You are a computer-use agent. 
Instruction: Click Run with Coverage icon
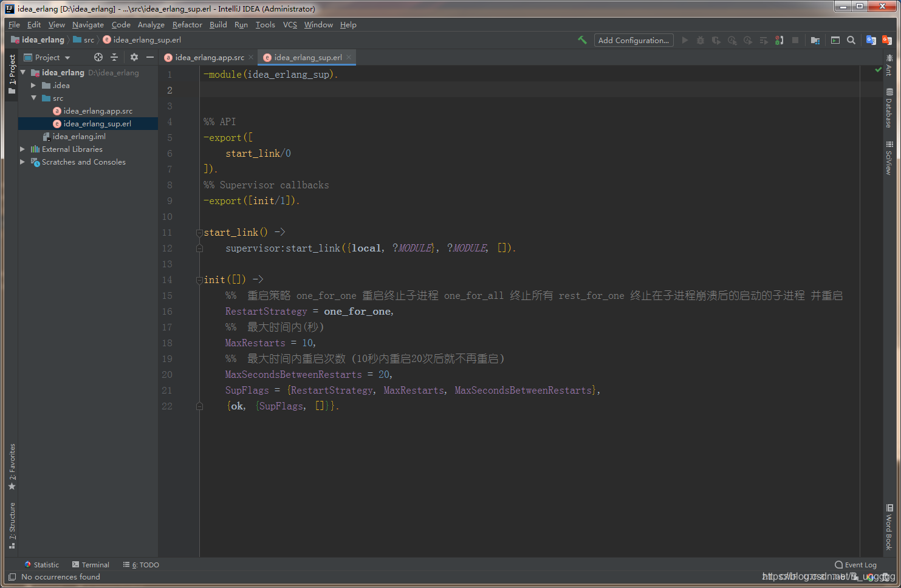716,40
